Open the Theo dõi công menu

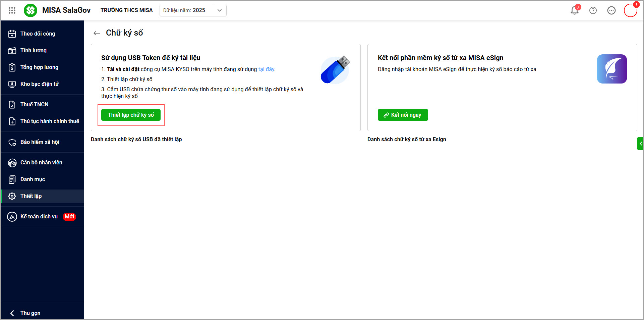[42, 34]
